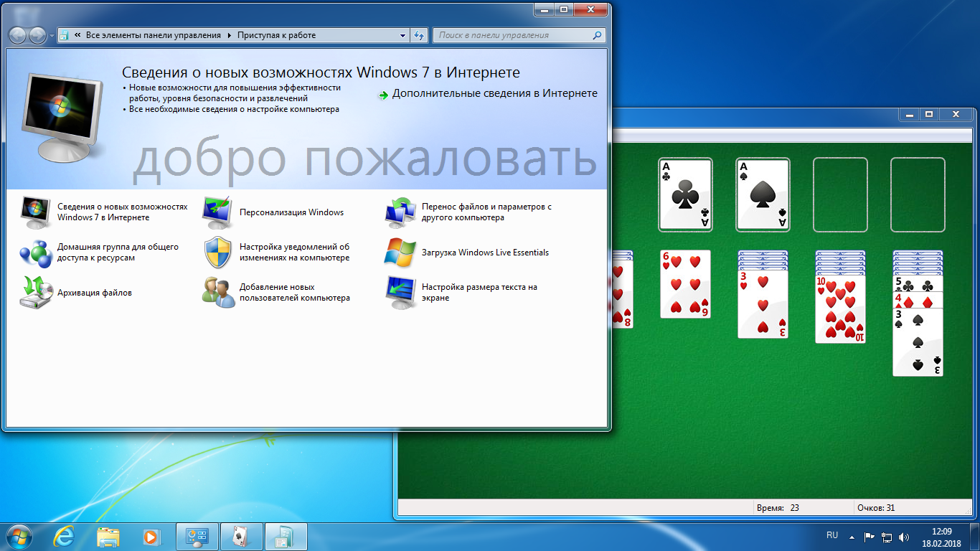The width and height of the screenshot is (980, 551).
Task: Go to Все элементы панели управления breadcrumb
Action: pyautogui.click(x=154, y=35)
